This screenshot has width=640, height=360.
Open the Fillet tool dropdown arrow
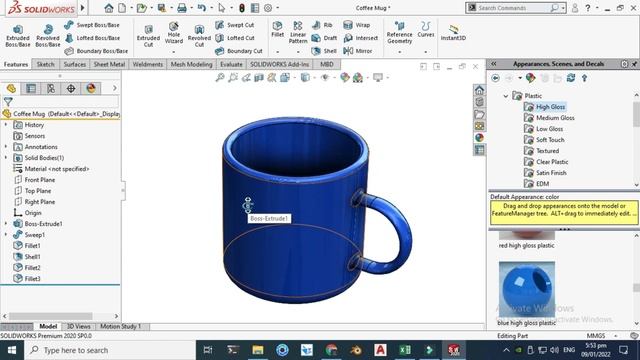coord(278,52)
